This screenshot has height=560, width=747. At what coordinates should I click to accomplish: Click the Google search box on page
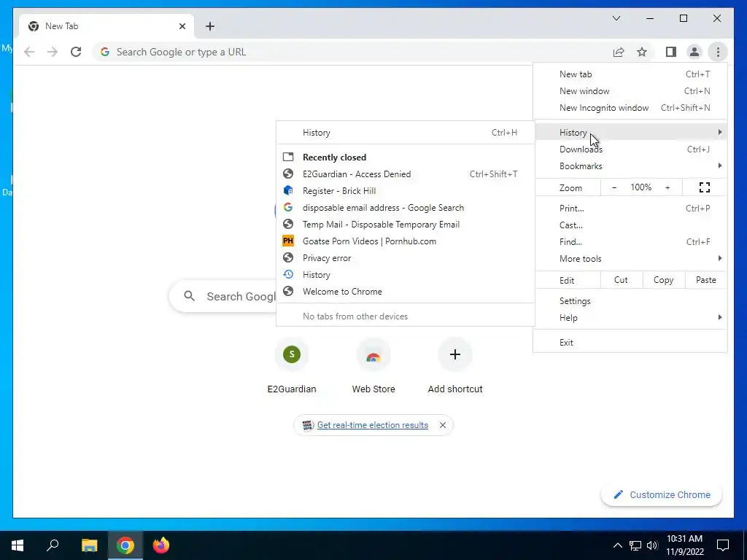click(223, 296)
